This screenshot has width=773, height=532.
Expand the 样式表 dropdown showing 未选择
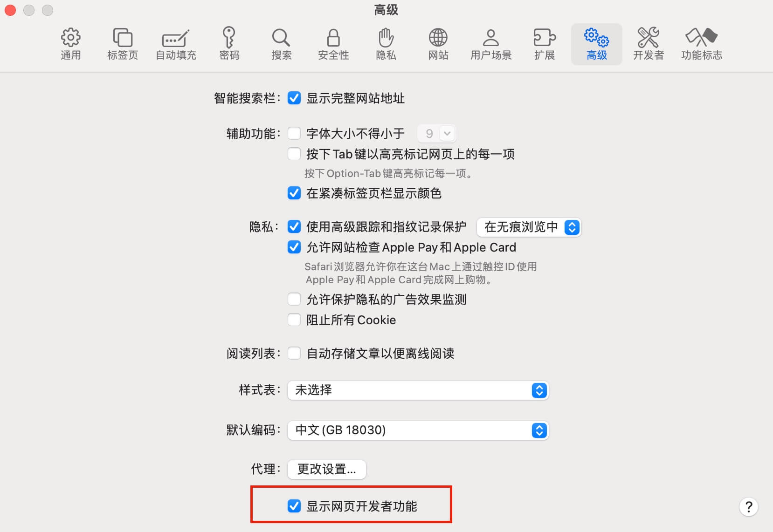418,390
